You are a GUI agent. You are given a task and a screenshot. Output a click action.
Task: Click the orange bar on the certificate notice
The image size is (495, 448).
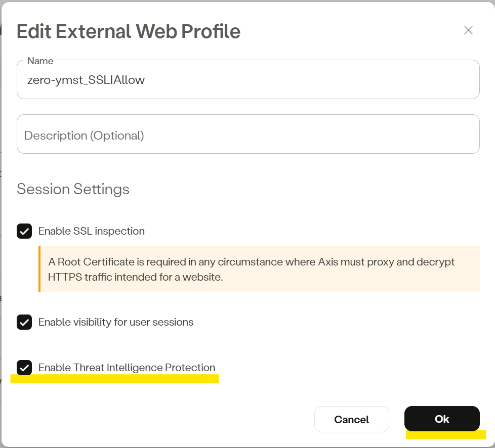(39, 269)
